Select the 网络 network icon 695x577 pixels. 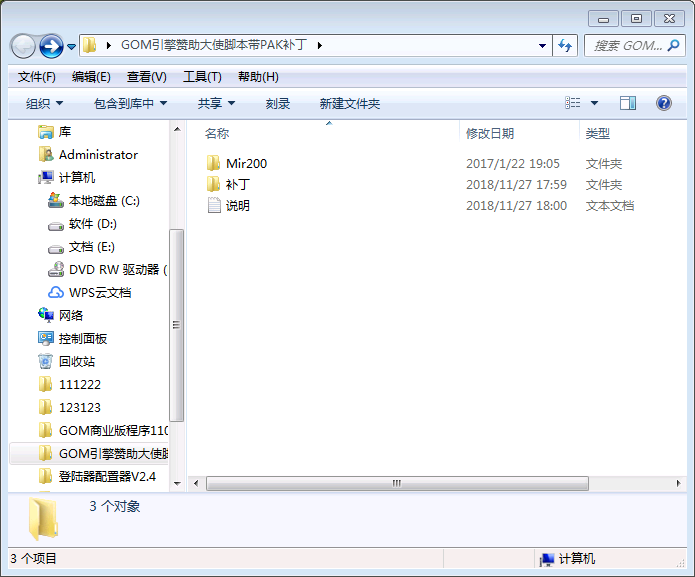click(x=46, y=315)
